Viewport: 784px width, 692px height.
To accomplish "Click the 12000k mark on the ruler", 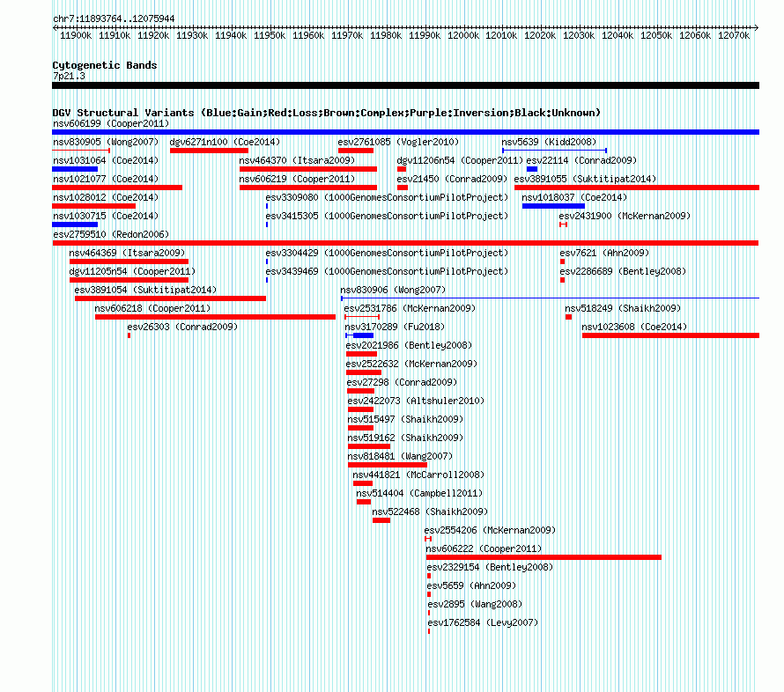I will tap(463, 35).
